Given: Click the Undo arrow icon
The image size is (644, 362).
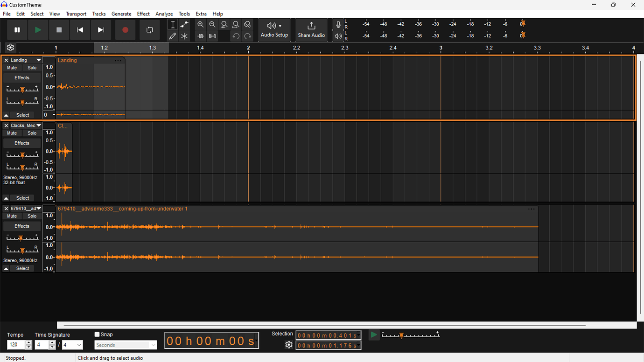Looking at the screenshot, I should [236, 35].
